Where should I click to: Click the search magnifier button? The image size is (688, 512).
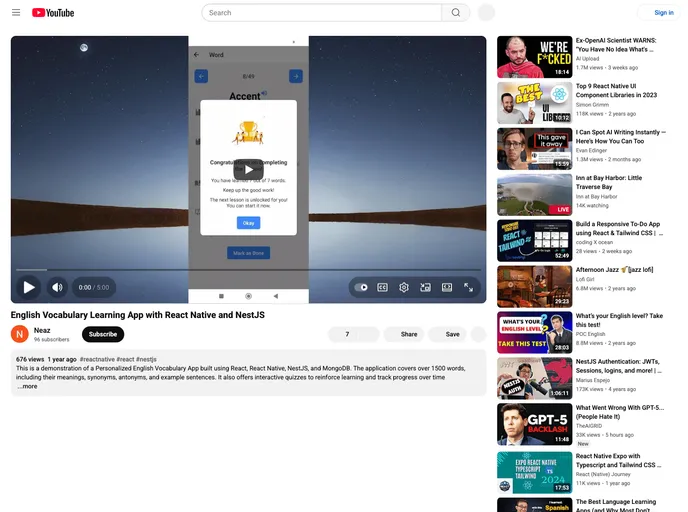coord(455,13)
